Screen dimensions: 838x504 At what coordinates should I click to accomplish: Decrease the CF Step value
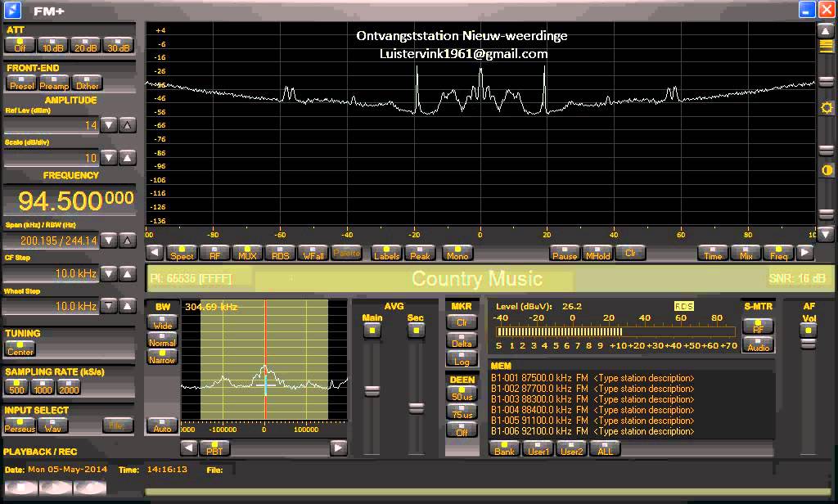[109, 273]
